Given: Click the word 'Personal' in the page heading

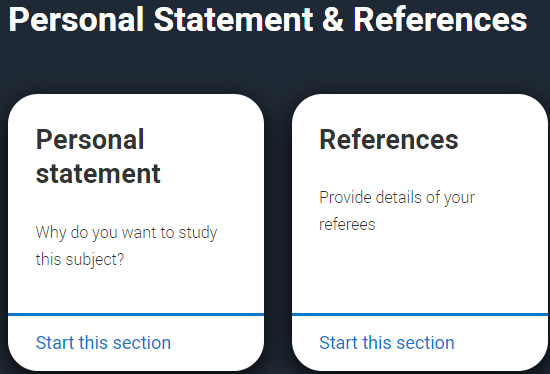Looking at the screenshot, I should coord(76,20).
